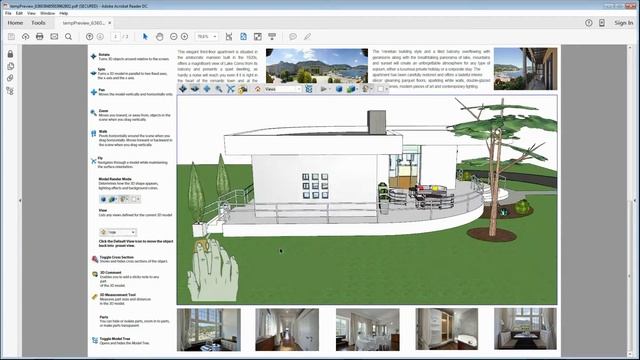
Task: Open the Views dropdown in 3D toolbar
Action: click(283, 89)
